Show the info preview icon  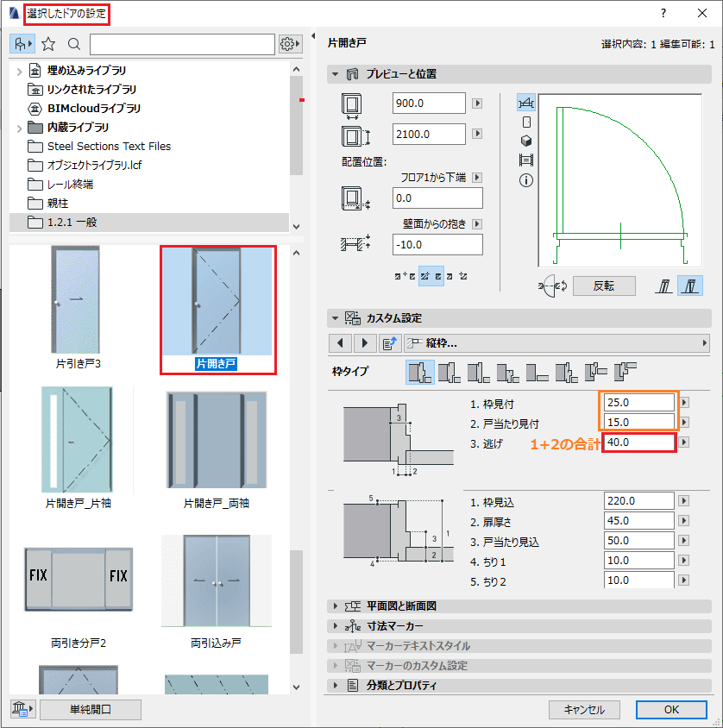pos(526,180)
